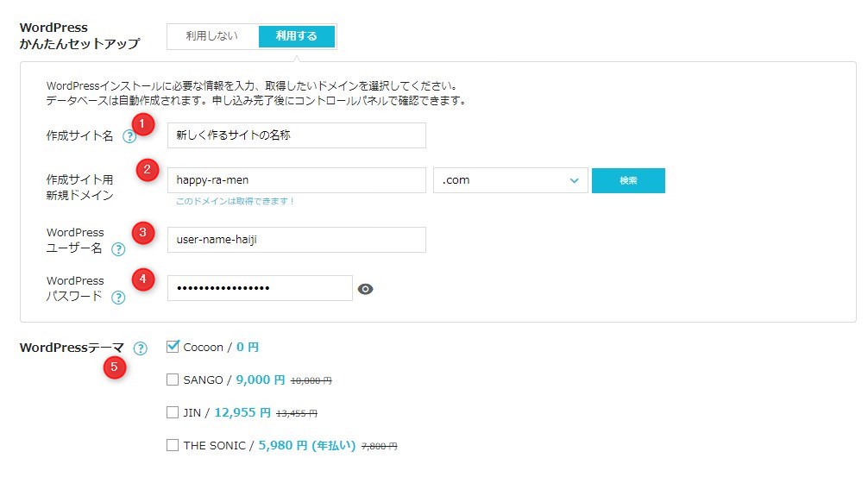Image resolution: width=868 pixels, height=502 pixels.
Task: Click the struck-through 13,455 円 price
Action: [297, 413]
